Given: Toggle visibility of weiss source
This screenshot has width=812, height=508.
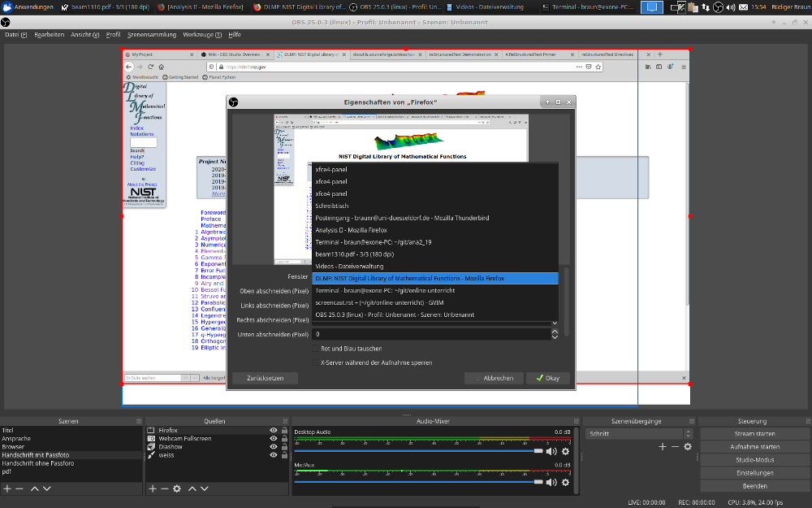Looking at the screenshot, I should tap(274, 455).
